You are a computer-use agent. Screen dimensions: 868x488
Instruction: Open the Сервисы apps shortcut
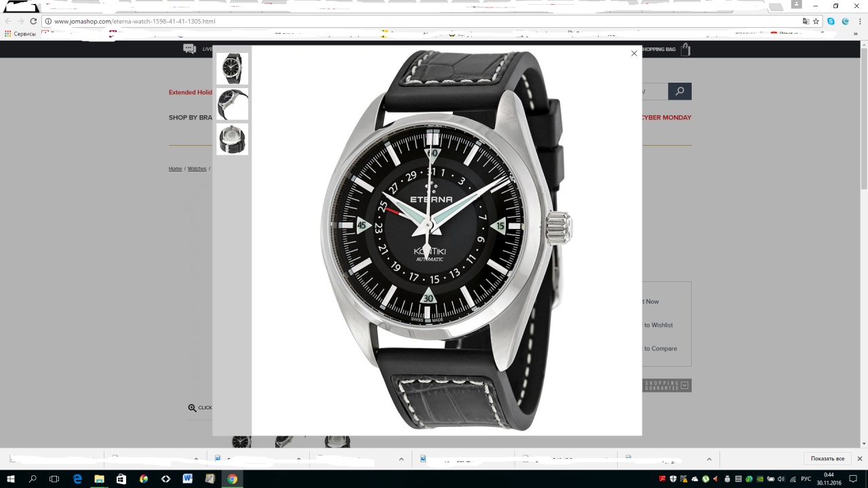click(20, 33)
